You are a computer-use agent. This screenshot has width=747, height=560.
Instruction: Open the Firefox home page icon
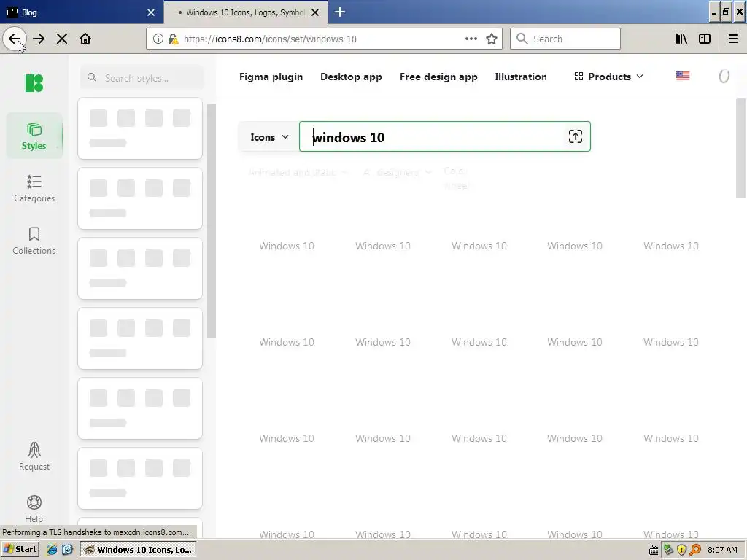point(85,39)
